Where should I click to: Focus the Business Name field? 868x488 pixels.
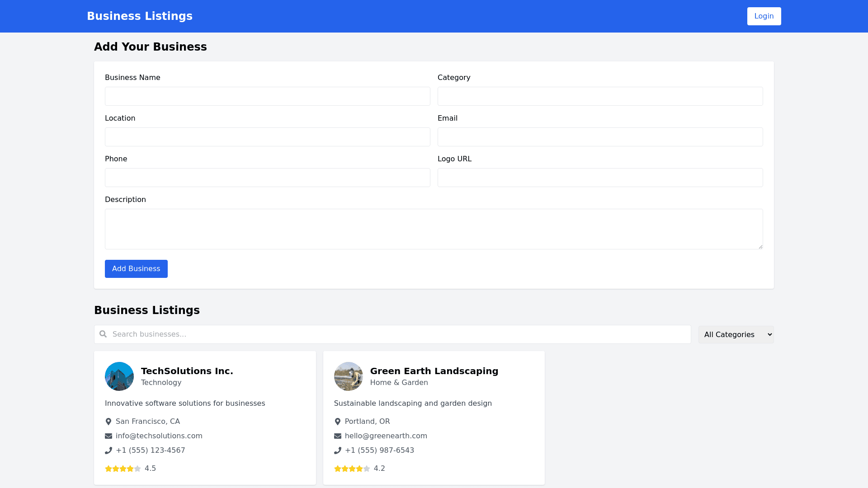[267, 96]
